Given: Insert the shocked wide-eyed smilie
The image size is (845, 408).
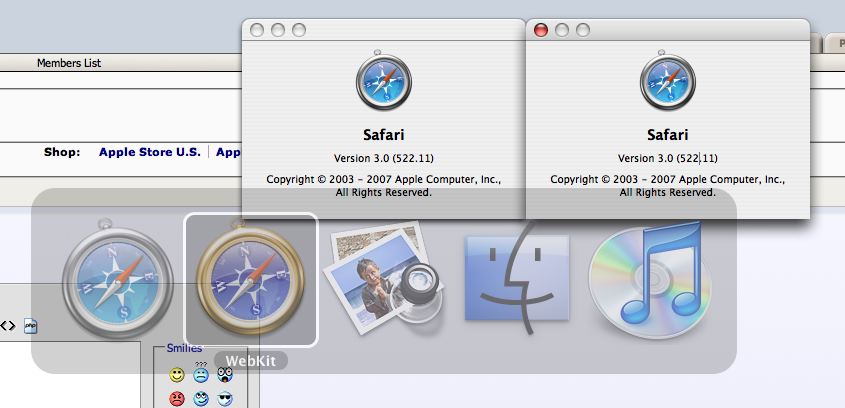Looking at the screenshot, I should [225, 374].
